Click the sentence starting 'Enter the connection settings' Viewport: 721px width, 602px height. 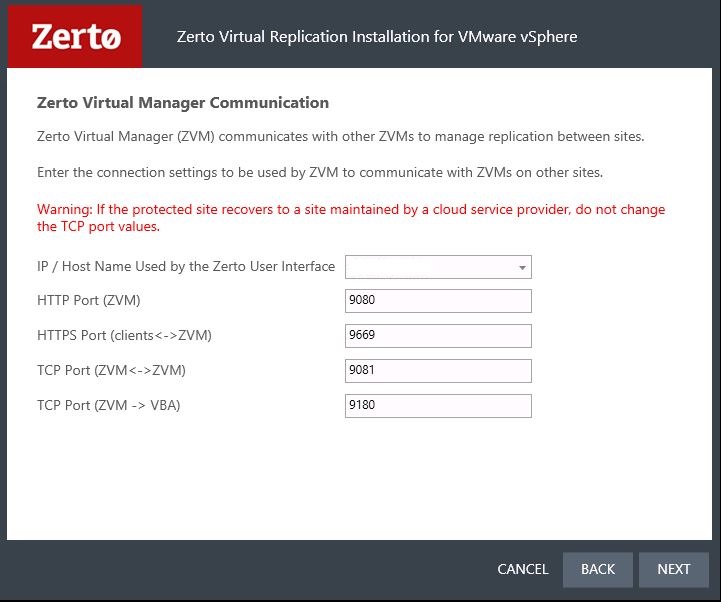(320, 172)
